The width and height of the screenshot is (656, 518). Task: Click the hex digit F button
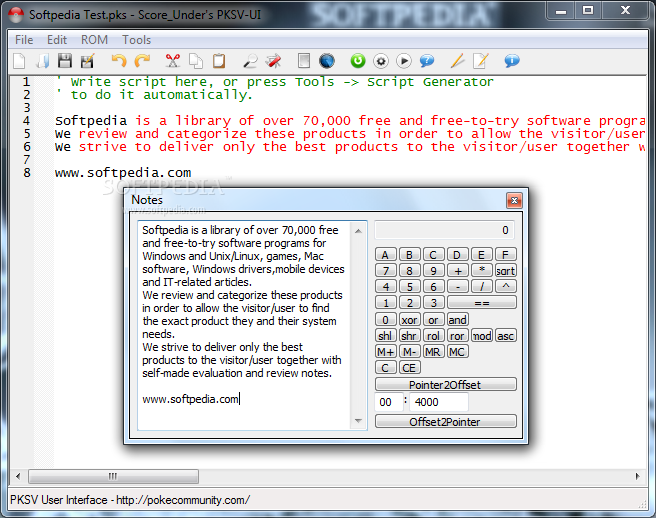[505, 254]
